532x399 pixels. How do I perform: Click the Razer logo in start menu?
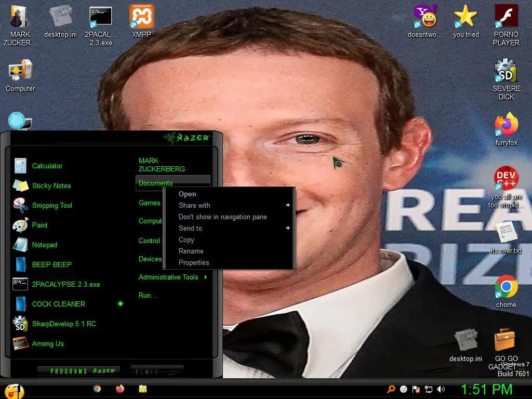point(187,137)
